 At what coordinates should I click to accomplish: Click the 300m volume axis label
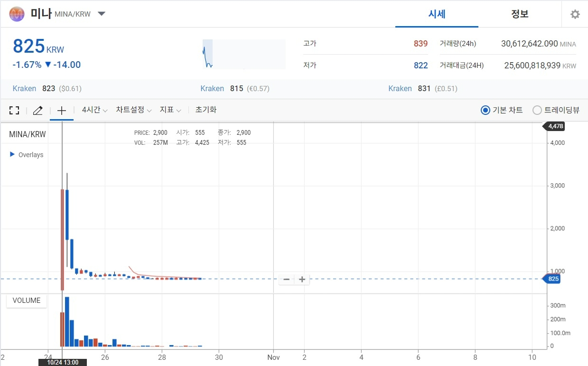click(x=557, y=305)
